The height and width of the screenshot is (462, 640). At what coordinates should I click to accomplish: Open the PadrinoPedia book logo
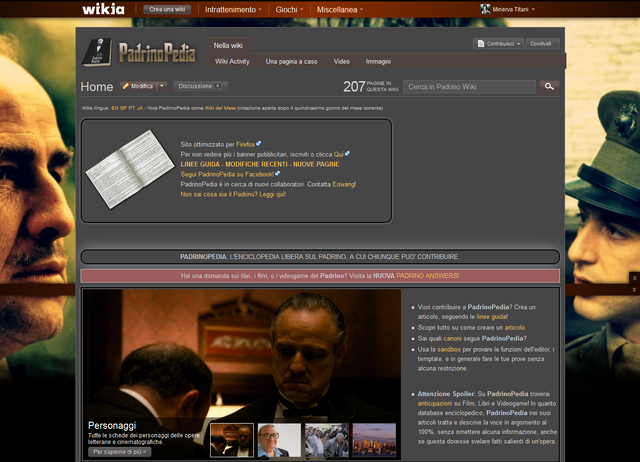click(x=97, y=52)
